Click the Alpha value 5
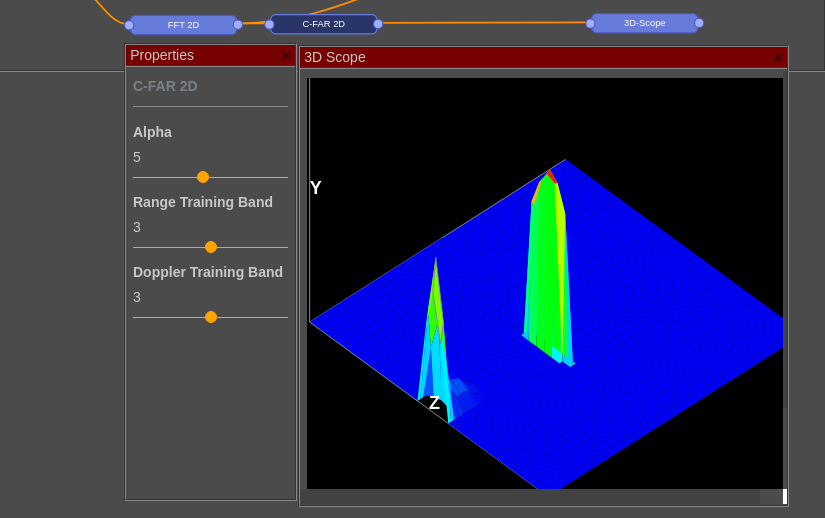The width and height of the screenshot is (825, 518). (137, 157)
